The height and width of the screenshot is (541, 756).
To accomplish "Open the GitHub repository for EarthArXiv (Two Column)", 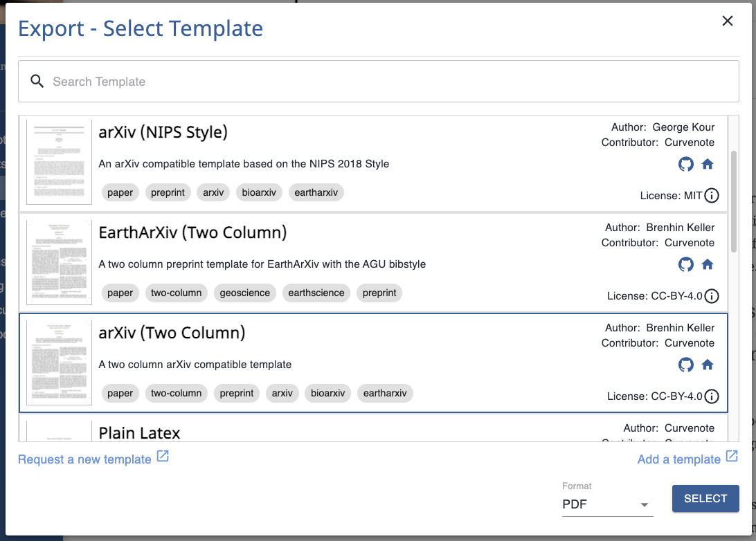I will pyautogui.click(x=685, y=264).
